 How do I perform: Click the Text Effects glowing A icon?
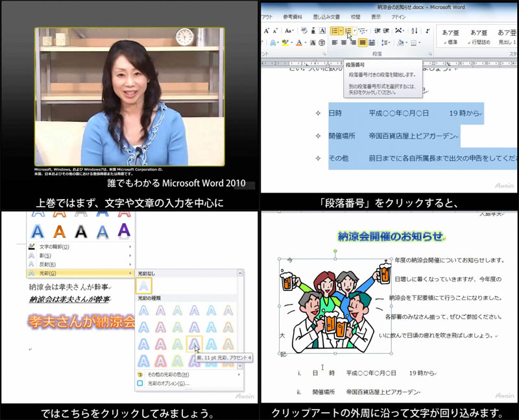tap(272, 43)
